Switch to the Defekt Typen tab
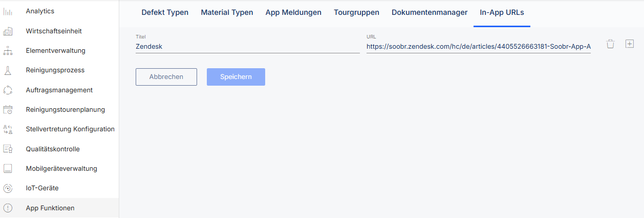Screen dimensions: 644x218 tap(165, 12)
